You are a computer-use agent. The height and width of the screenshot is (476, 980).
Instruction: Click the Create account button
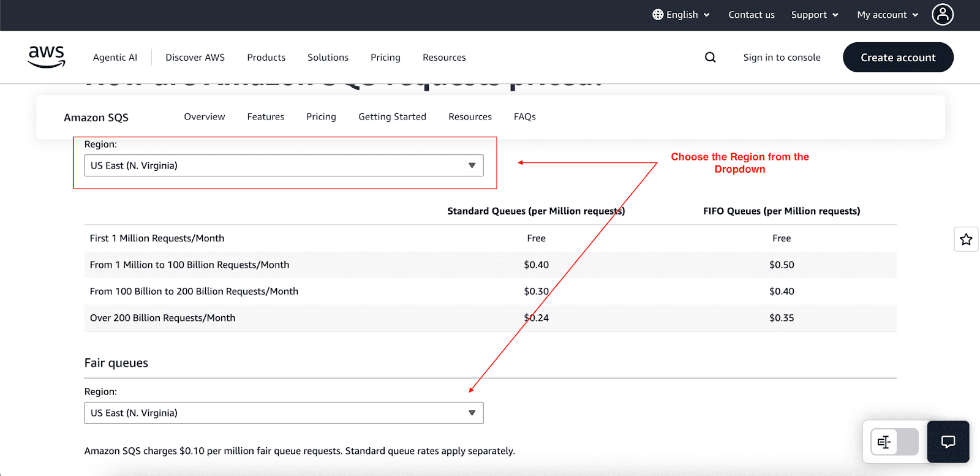898,57
